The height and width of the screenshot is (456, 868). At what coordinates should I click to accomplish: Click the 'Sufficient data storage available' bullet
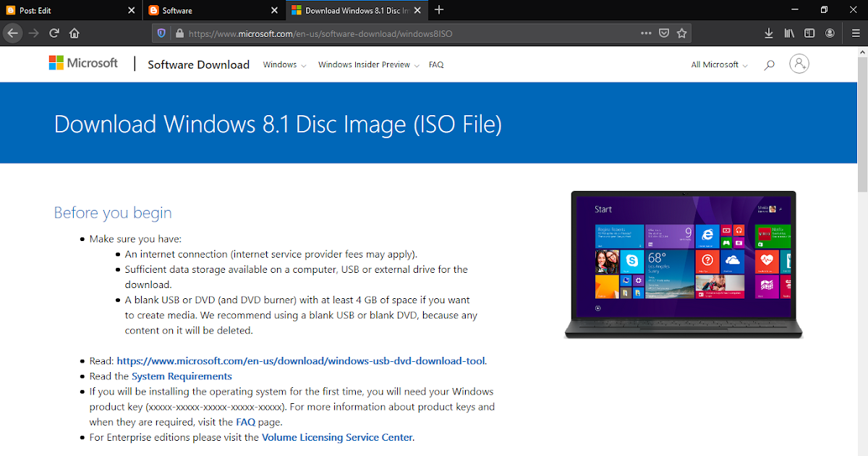click(297, 276)
